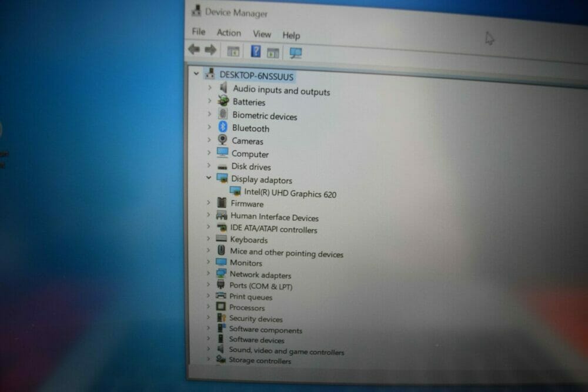Screen dimensions: 588x392
Task: Collapse the Display adaptors chevron
Action: tap(209, 177)
